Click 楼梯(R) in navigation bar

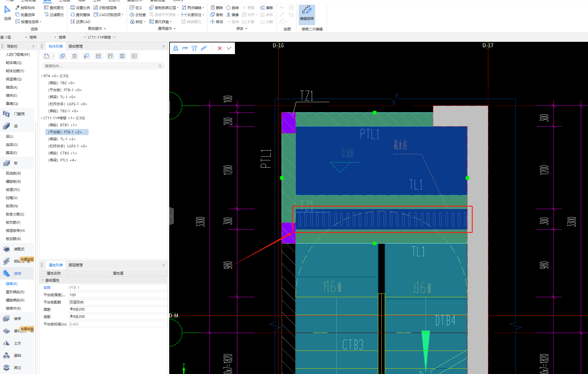12,284
